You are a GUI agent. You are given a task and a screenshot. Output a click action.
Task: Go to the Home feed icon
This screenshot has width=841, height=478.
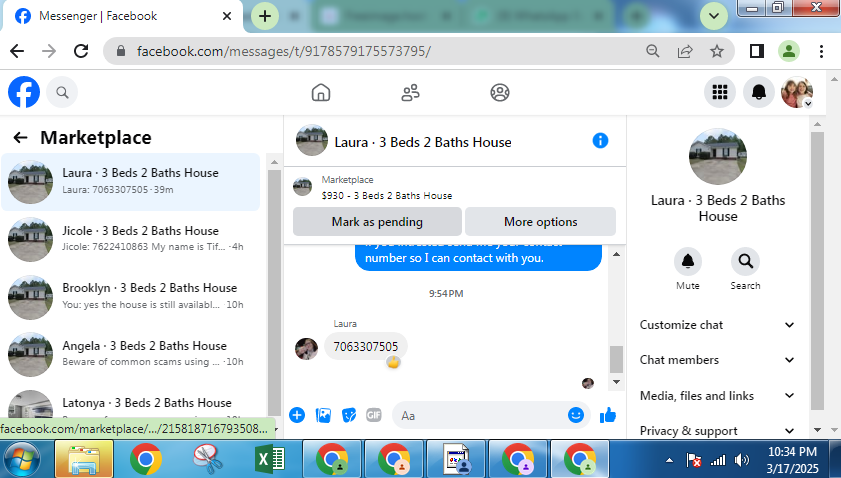click(321, 93)
